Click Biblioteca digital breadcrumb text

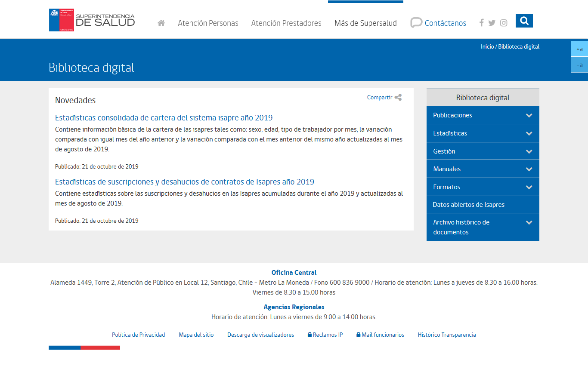point(519,46)
